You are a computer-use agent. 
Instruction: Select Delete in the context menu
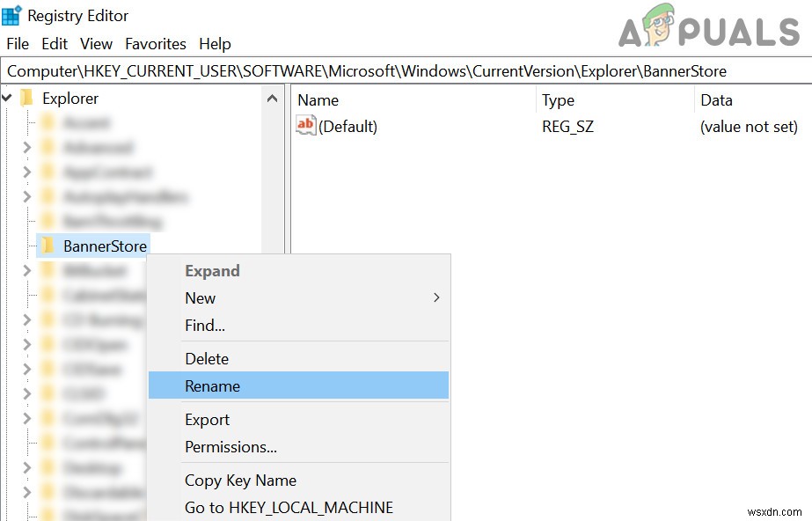pyautogui.click(x=207, y=358)
